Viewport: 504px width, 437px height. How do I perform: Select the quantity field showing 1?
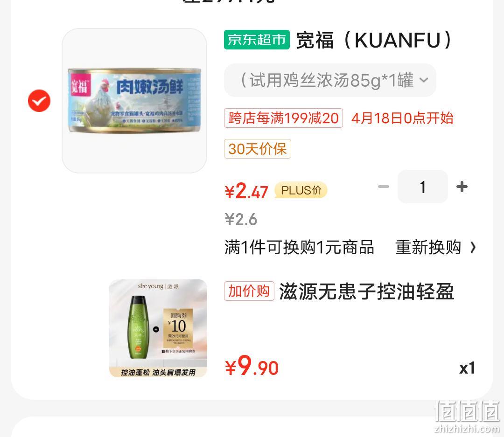click(423, 187)
